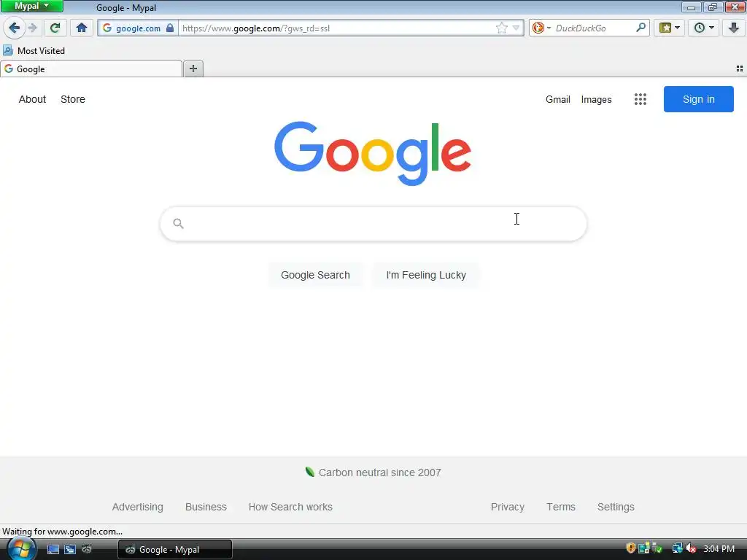Click Switch between windows quick launch icon
The image size is (747, 560).
point(70,549)
